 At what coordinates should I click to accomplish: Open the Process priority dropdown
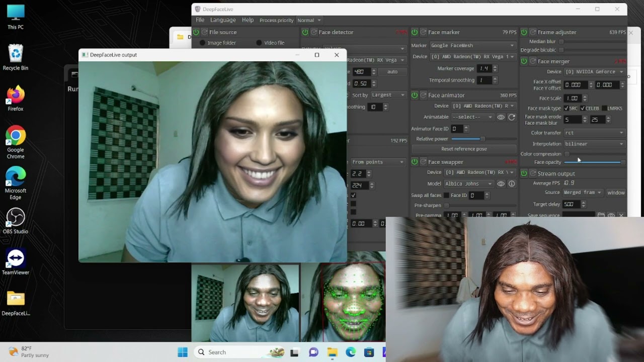pos(308,20)
